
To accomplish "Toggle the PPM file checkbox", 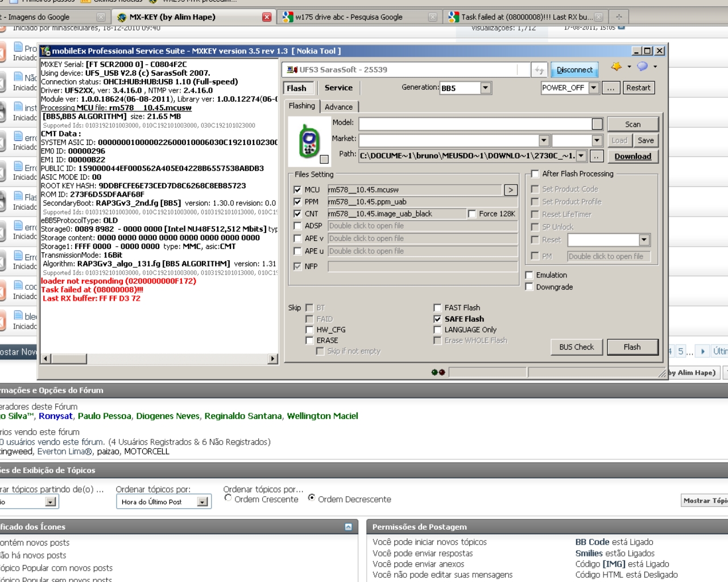I will click(297, 202).
